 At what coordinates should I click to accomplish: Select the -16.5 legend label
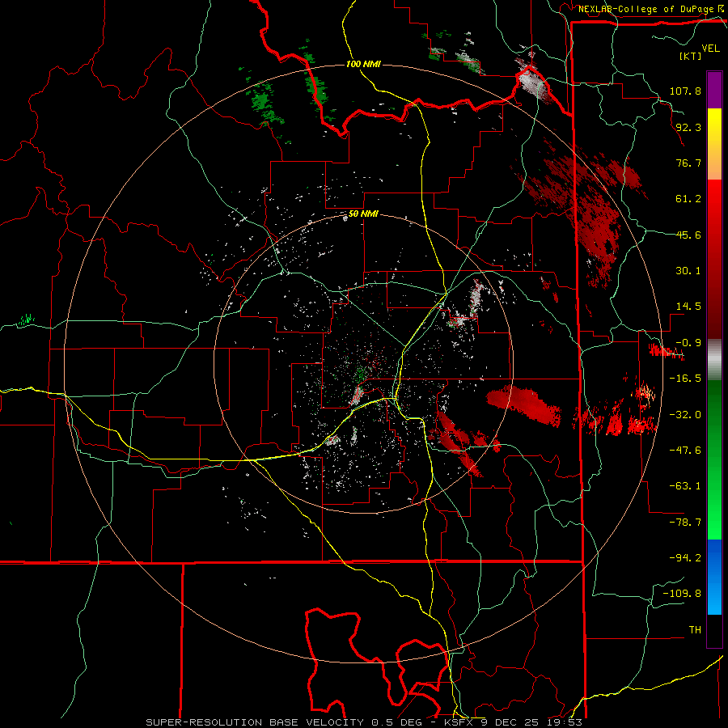coord(685,379)
